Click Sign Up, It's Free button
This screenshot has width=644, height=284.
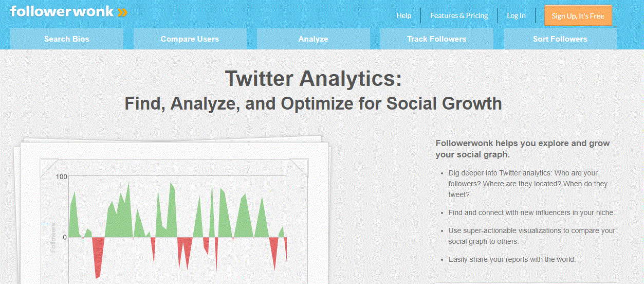point(578,15)
